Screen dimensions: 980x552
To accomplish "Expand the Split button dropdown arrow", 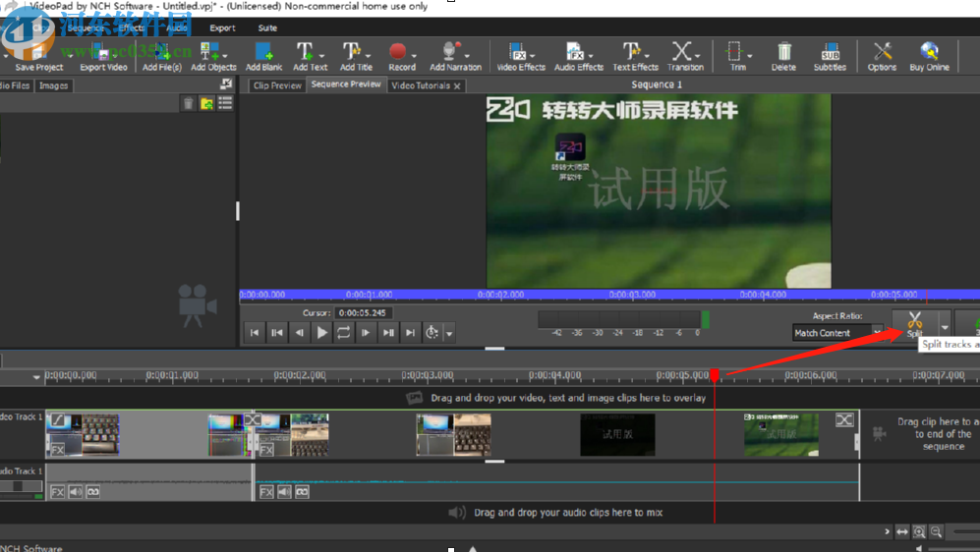I will (945, 328).
